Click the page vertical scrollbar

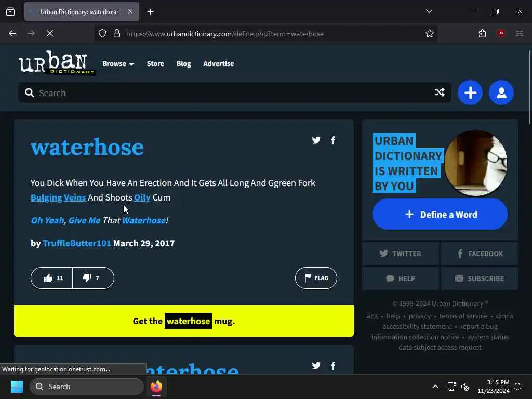point(529,87)
